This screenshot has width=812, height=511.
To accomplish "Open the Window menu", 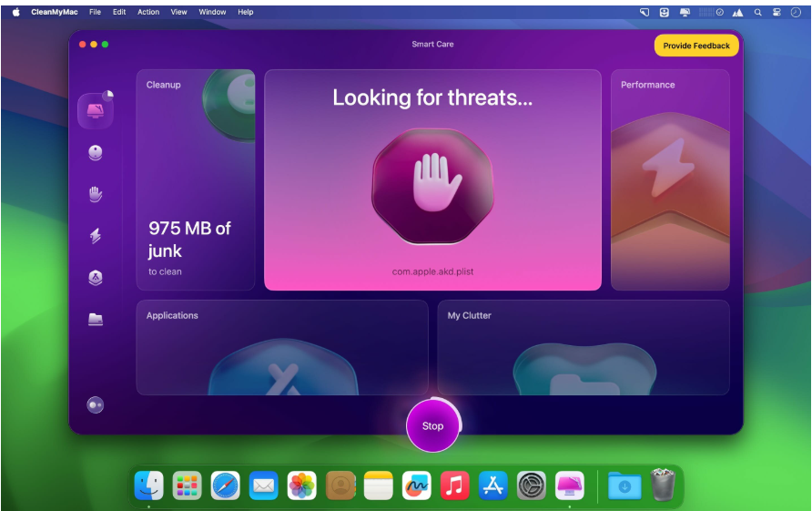I will tap(212, 12).
